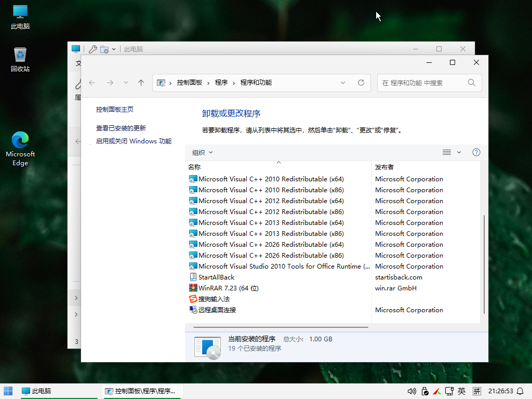Viewport: 532px width, 399px height.
Task: Toggle the 拼 input method mode indicator
Action: pyautogui.click(x=477, y=392)
